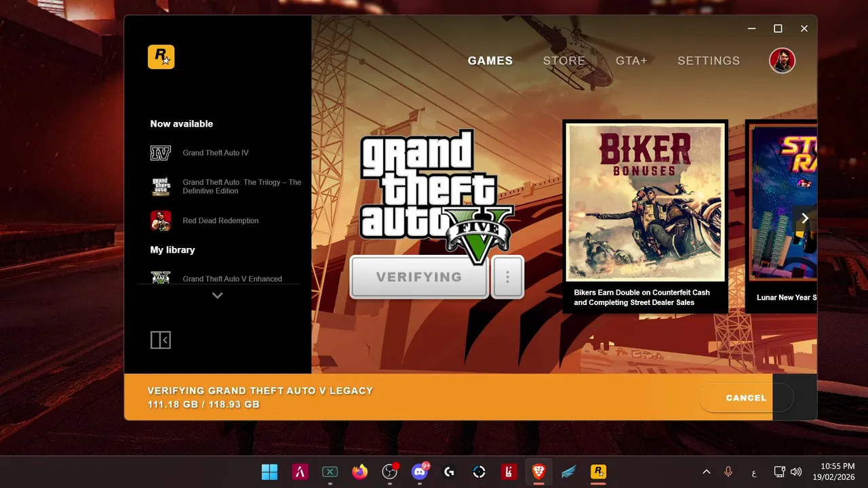Screen dimensions: 868x488
Task: Open the Grand Theft Auto IV icon
Action: (x=161, y=153)
